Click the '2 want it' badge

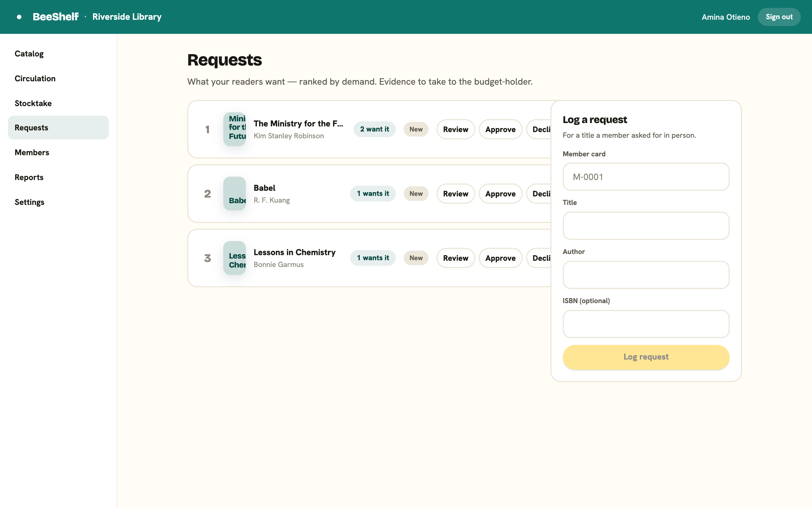374,129
